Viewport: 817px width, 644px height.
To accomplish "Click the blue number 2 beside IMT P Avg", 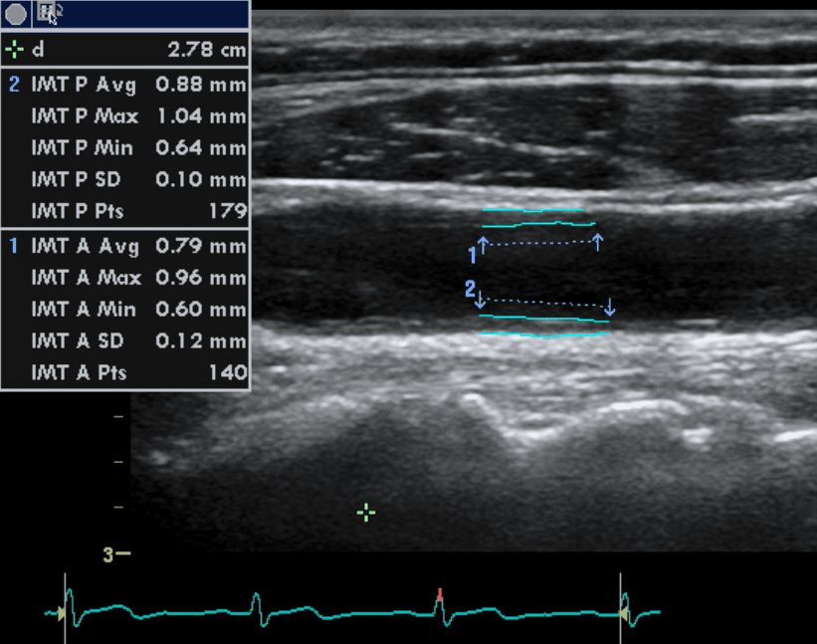I will [x=15, y=84].
